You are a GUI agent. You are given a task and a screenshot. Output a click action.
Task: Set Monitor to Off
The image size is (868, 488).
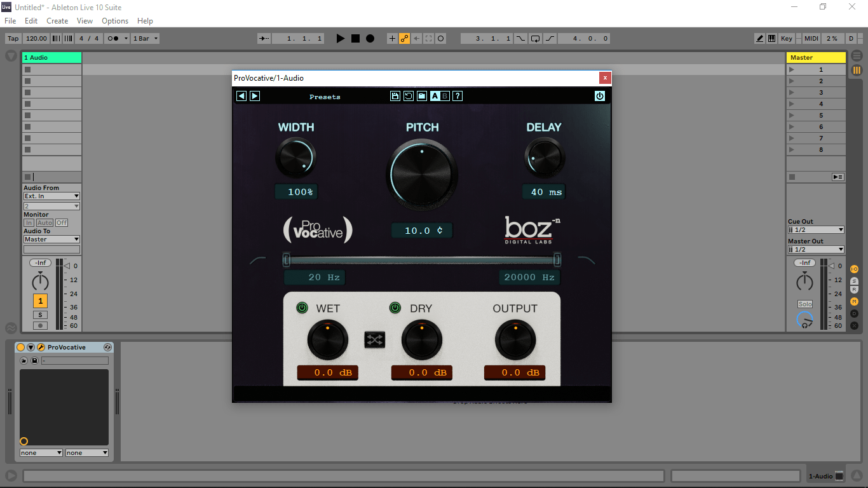click(62, 223)
